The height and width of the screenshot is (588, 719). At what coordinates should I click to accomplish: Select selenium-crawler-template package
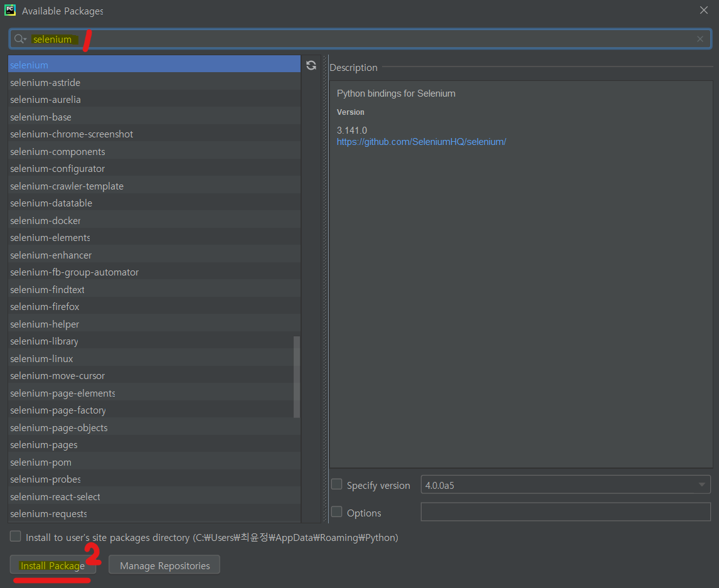[x=154, y=186]
